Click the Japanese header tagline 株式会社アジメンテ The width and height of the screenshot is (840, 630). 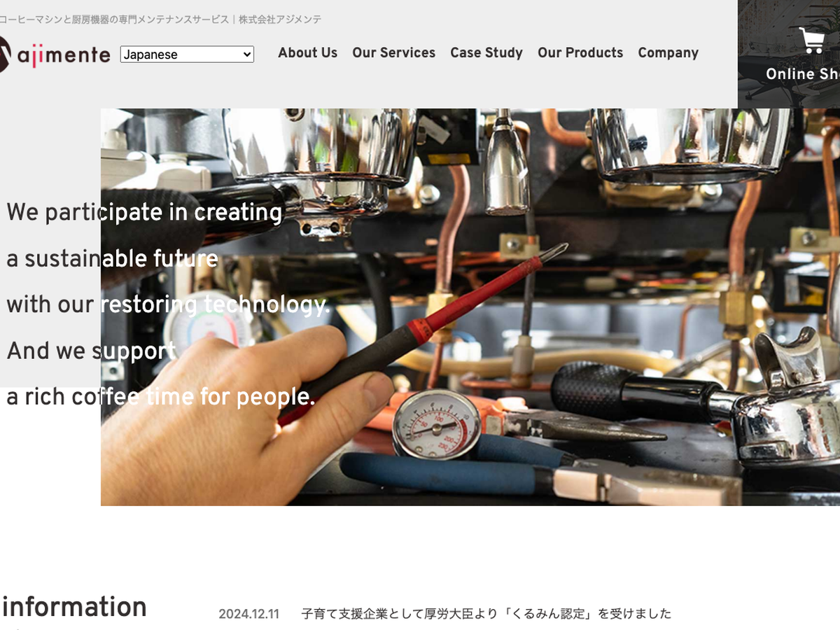280,20
